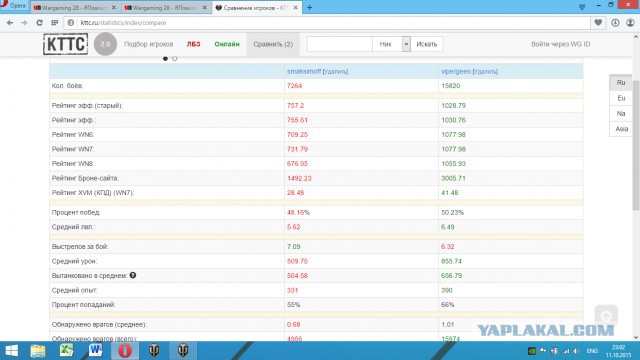Click the scrollbar down arrow
The image size is (640, 360).
tap(636, 338)
